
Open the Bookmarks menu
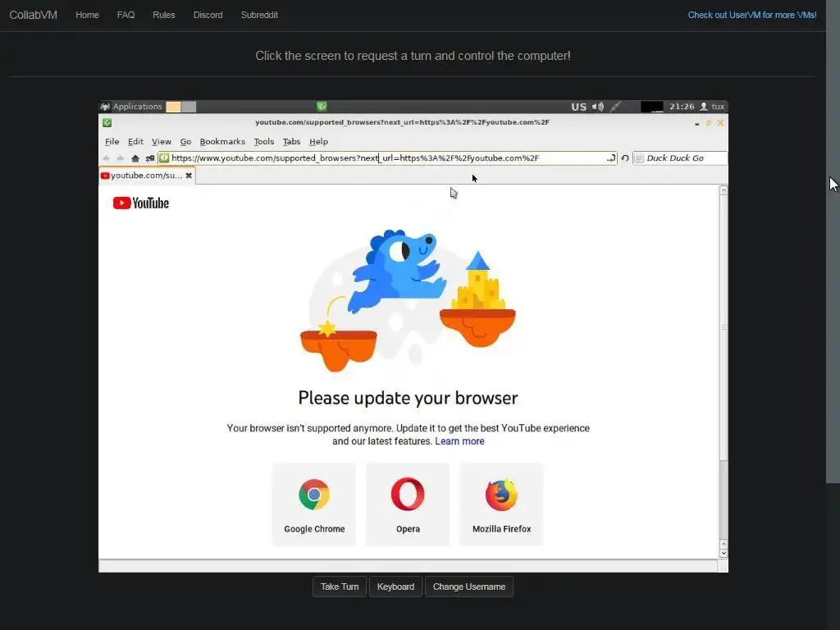point(222,141)
